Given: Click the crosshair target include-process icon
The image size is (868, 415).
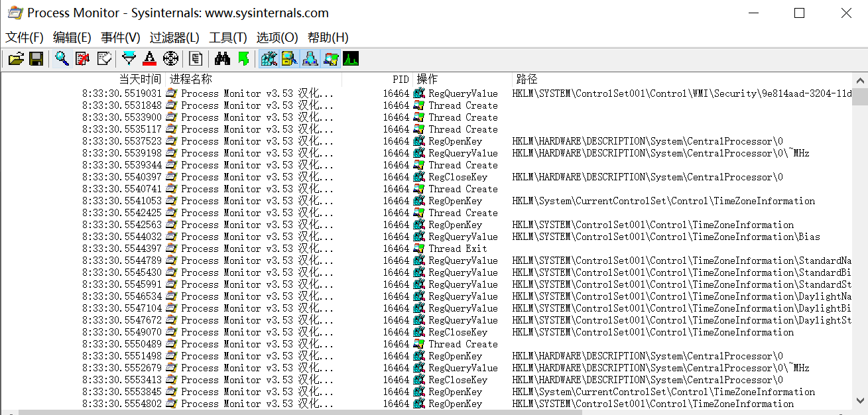Looking at the screenshot, I should 171,59.
